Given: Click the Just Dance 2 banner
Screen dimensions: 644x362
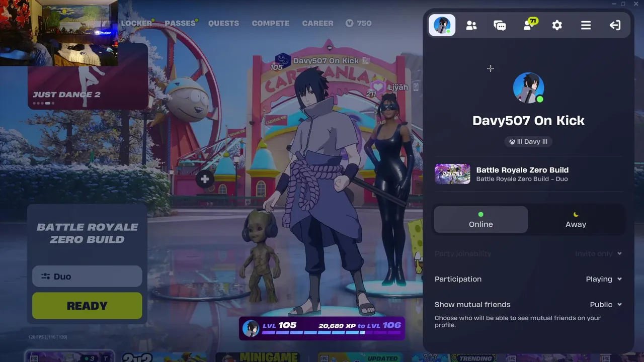Looking at the screenshot, I should coord(88,75).
